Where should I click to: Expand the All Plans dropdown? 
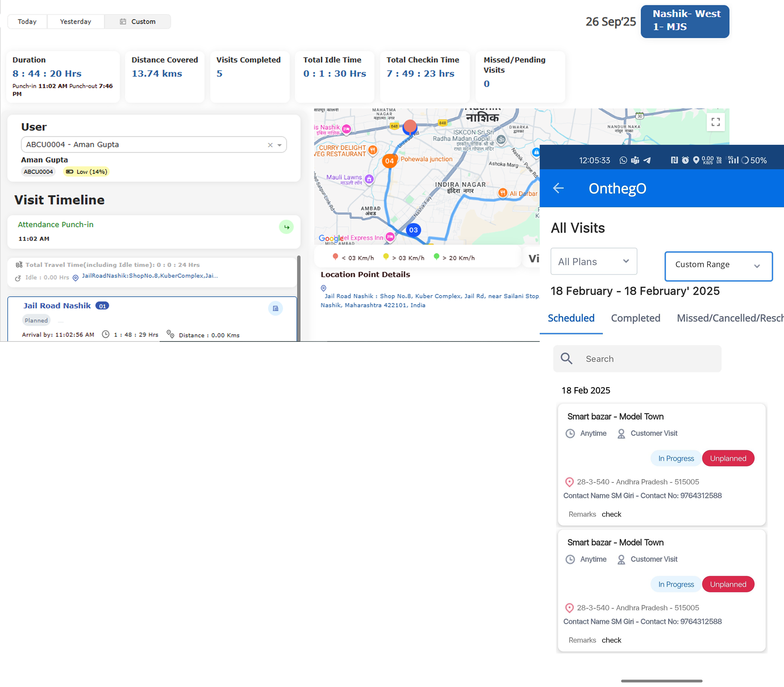point(593,261)
